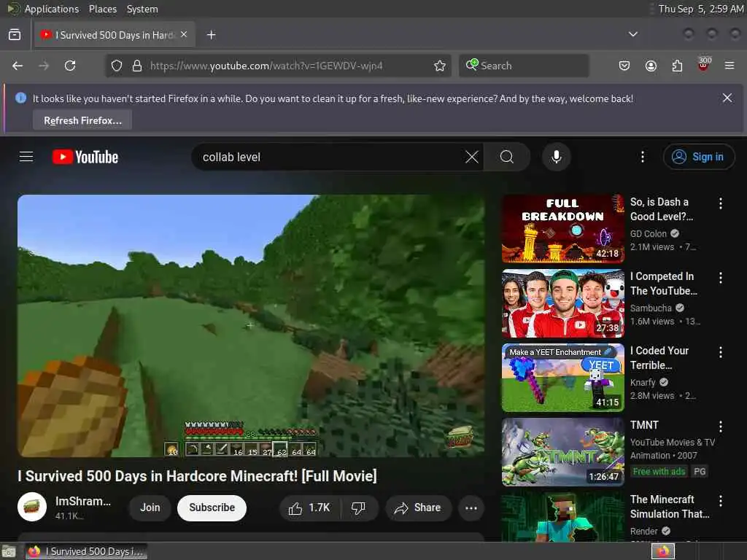
Task: Open 'I Coded Your Terrible...' video title
Action: click(659, 358)
